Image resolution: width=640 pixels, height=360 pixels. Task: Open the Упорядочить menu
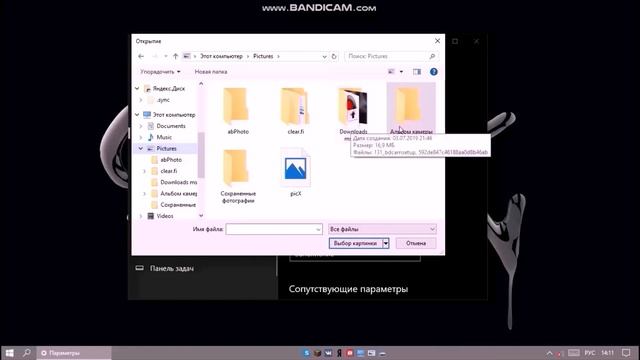pos(160,72)
